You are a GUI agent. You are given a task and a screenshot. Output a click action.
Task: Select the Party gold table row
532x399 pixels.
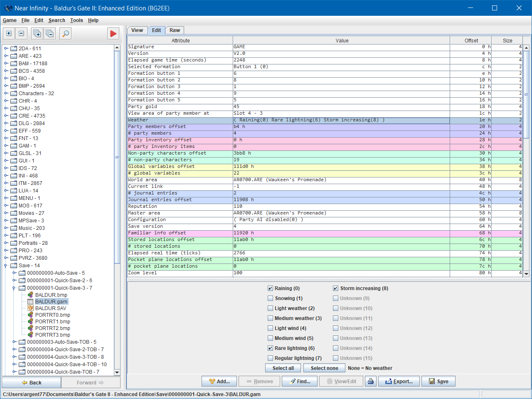325,107
